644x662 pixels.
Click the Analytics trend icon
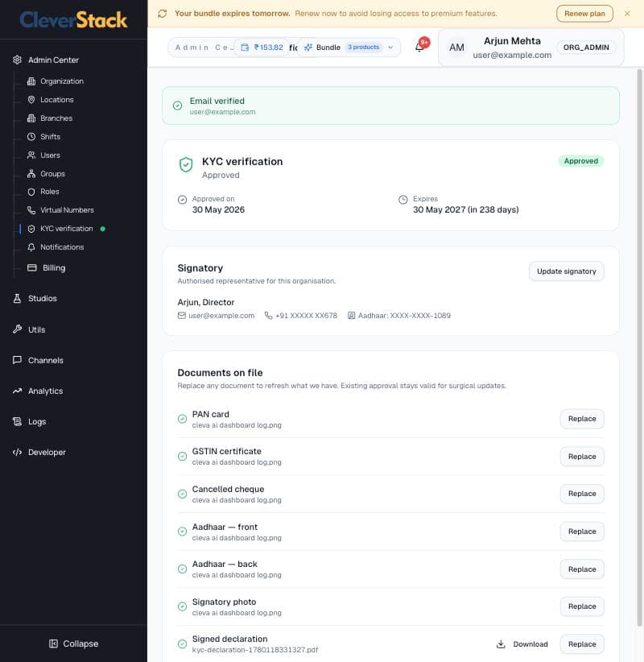click(17, 391)
